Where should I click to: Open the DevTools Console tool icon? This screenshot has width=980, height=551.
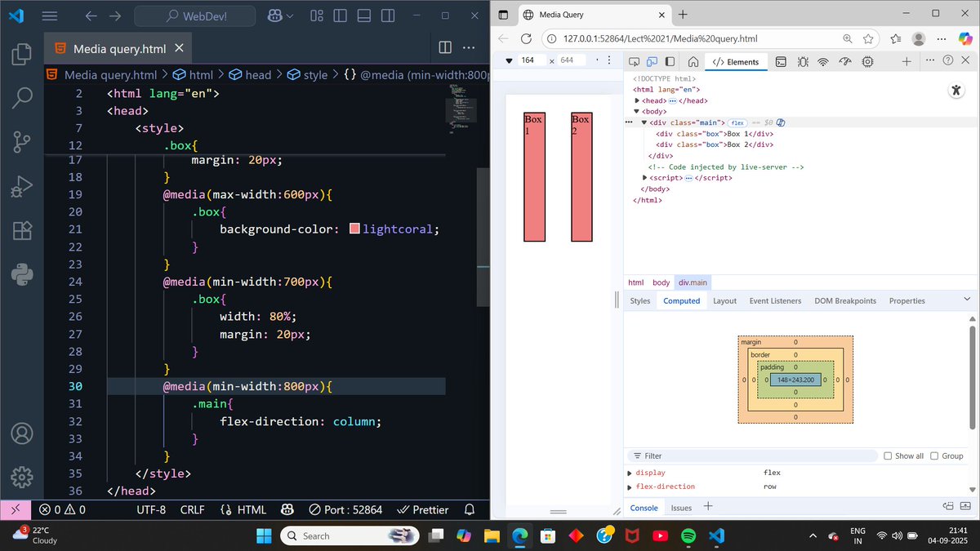[781, 61]
